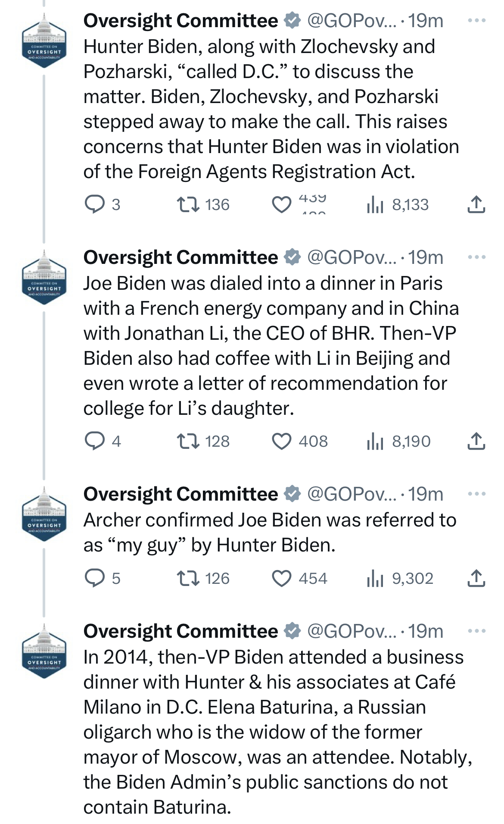Open more options on the Jonathan Li tweet
Viewport: 504px width, 824px height.
pyautogui.click(x=477, y=257)
